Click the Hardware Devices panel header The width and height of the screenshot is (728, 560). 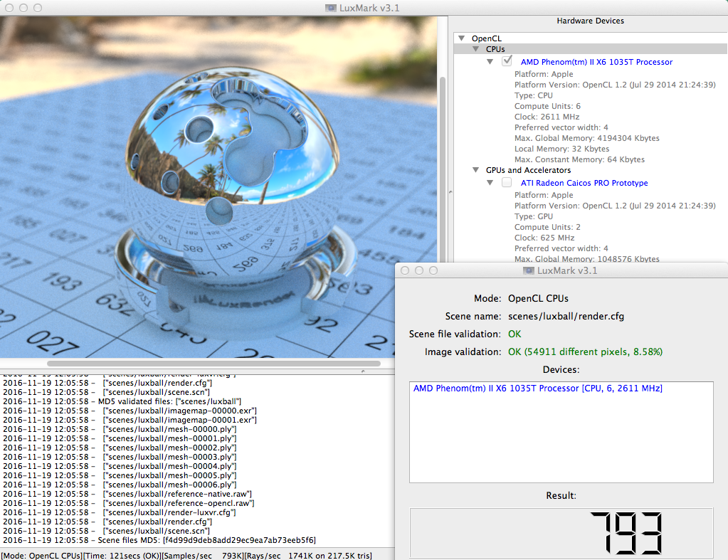click(590, 21)
